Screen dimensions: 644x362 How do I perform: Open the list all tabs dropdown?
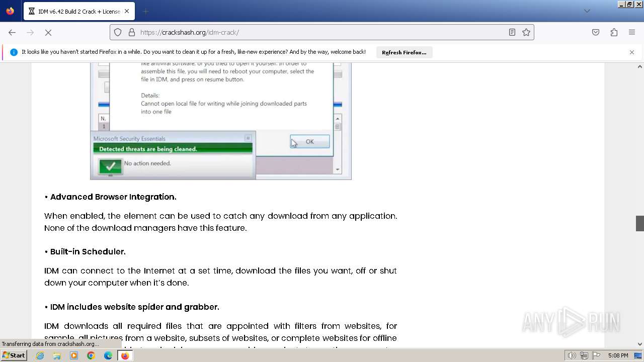tap(587, 11)
